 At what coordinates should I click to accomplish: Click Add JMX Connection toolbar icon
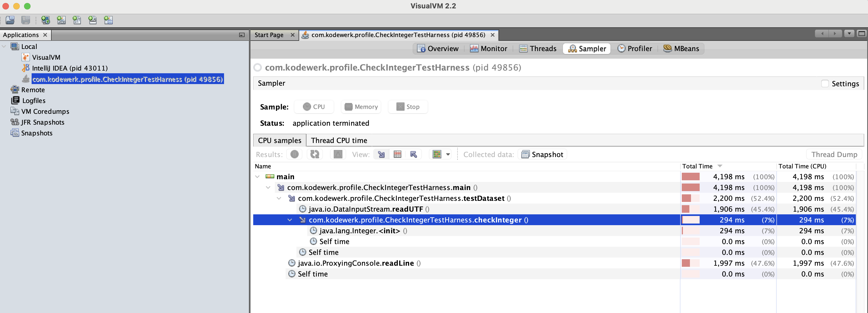tap(61, 20)
